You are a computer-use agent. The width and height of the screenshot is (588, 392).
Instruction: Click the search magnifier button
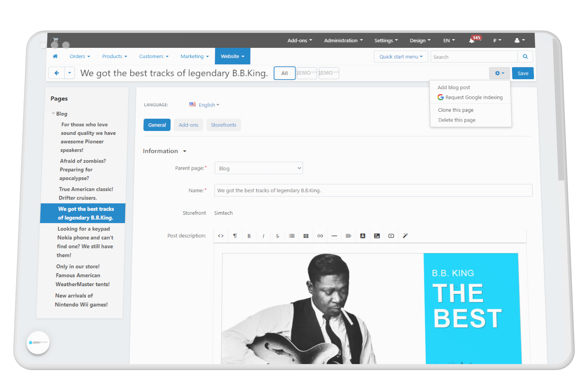click(525, 57)
